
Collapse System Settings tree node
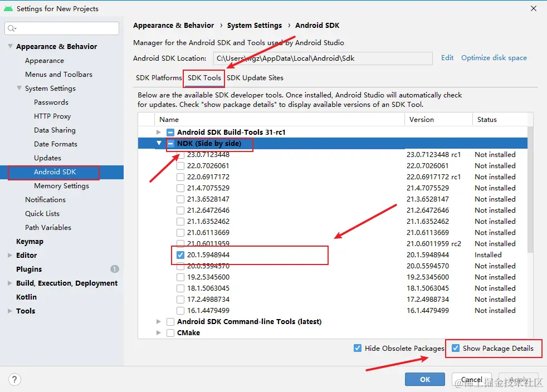19,88
